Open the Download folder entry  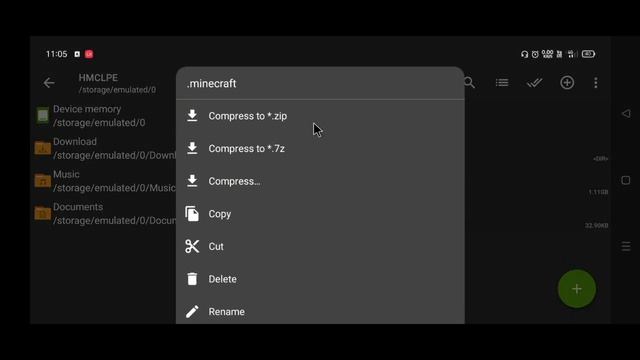point(105,149)
